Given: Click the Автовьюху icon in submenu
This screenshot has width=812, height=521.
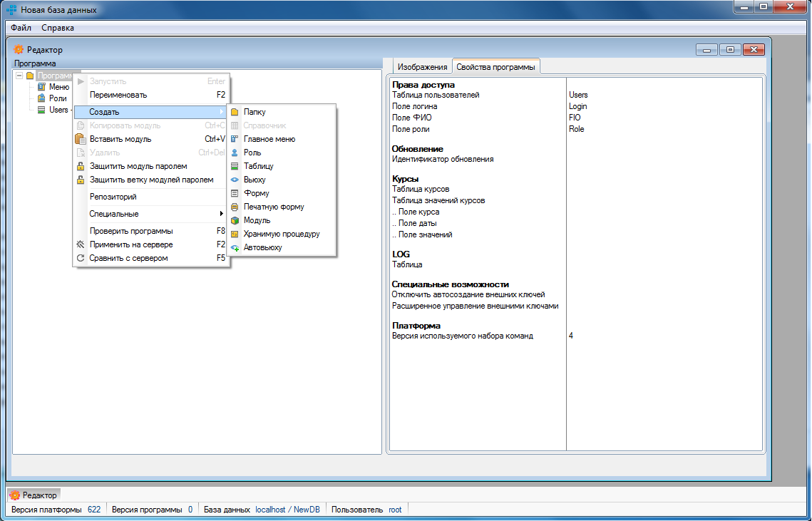Looking at the screenshot, I should tap(235, 247).
